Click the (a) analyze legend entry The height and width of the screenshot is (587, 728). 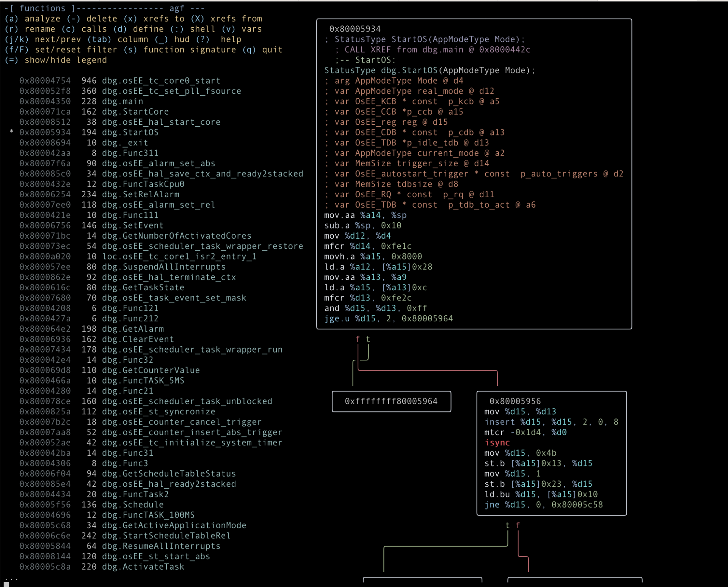point(33,19)
